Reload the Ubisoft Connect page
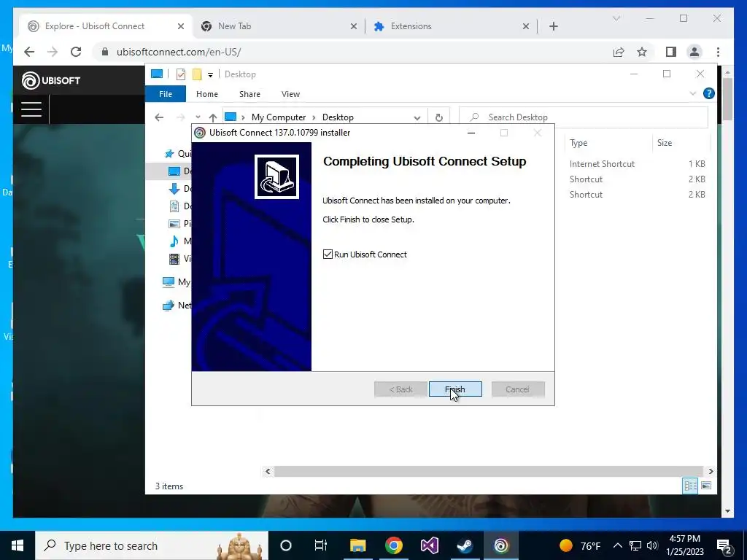The width and height of the screenshot is (747, 560). click(76, 52)
